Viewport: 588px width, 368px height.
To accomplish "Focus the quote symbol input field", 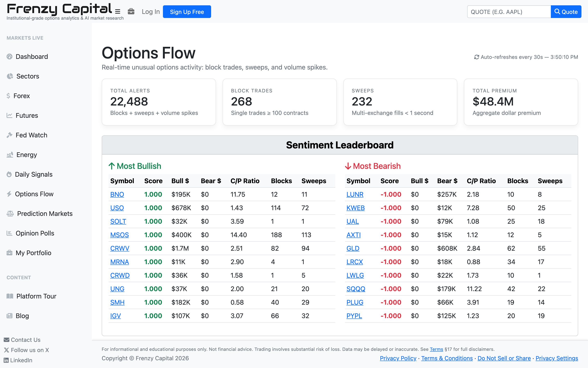I will click(x=509, y=12).
